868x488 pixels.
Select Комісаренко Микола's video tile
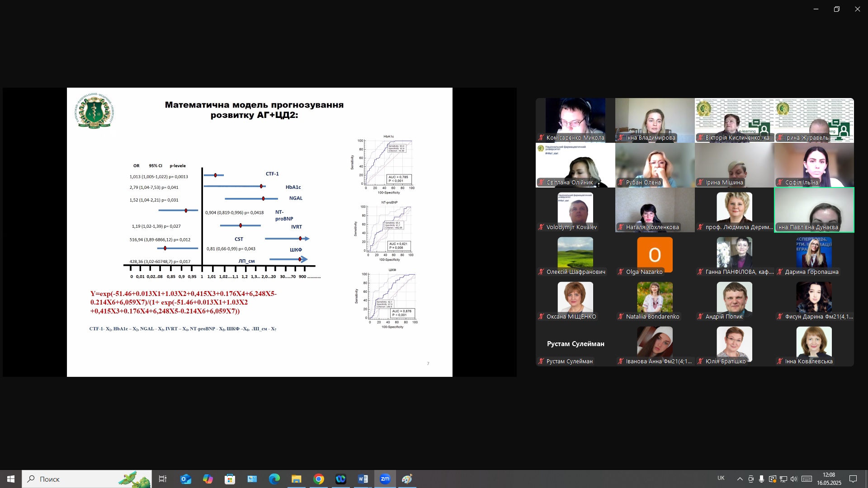(576, 120)
